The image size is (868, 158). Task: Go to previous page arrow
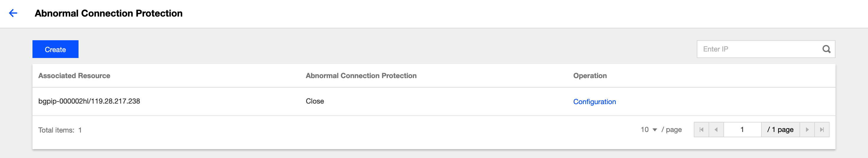tap(716, 130)
